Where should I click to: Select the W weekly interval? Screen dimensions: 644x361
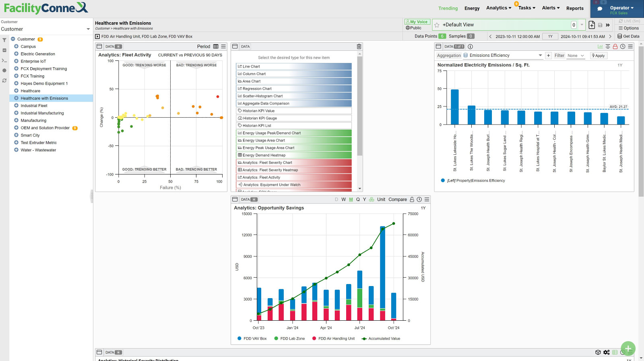point(344,199)
